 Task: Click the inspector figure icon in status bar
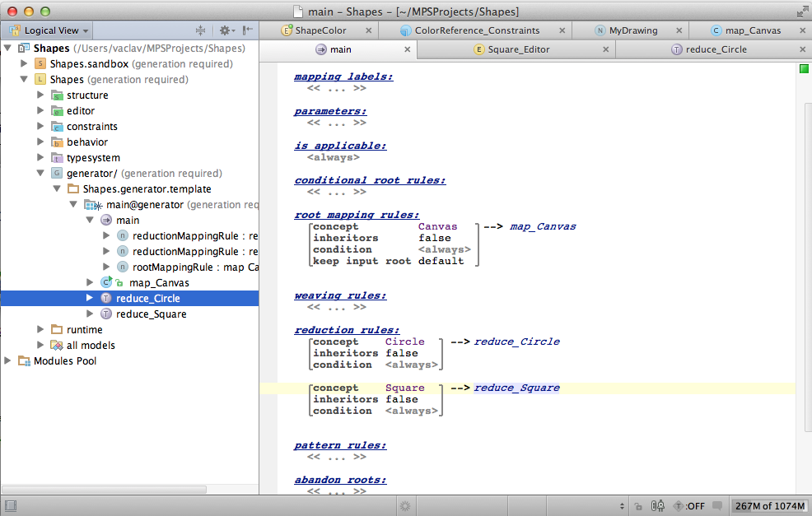(657, 506)
